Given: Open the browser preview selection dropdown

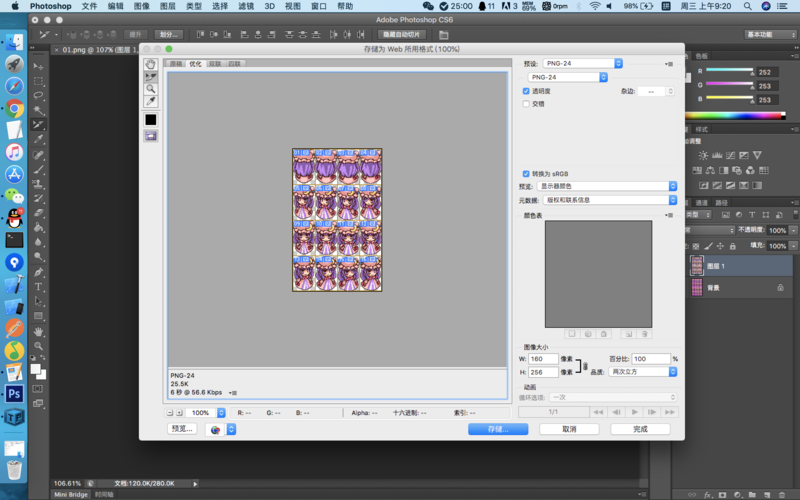Looking at the screenshot, I should (221, 430).
